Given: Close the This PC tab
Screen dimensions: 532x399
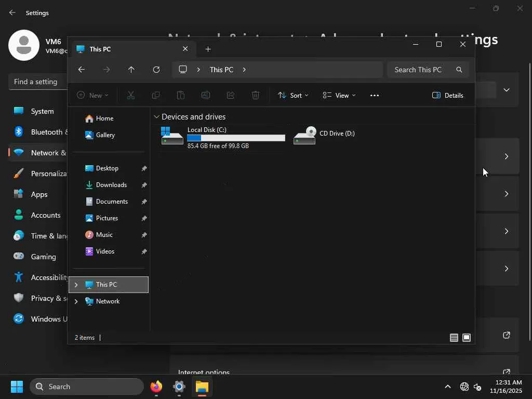Looking at the screenshot, I should point(185,49).
